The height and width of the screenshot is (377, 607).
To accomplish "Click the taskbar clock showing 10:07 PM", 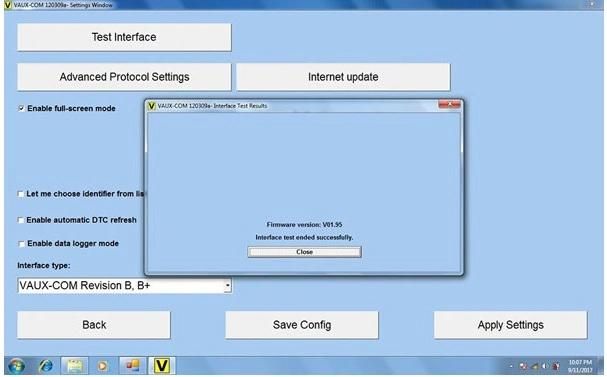I will coord(580,366).
